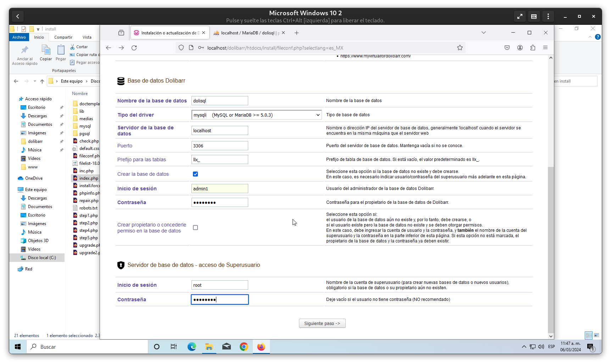
Task: Click the Siguiente paso button
Action: [x=322, y=323]
